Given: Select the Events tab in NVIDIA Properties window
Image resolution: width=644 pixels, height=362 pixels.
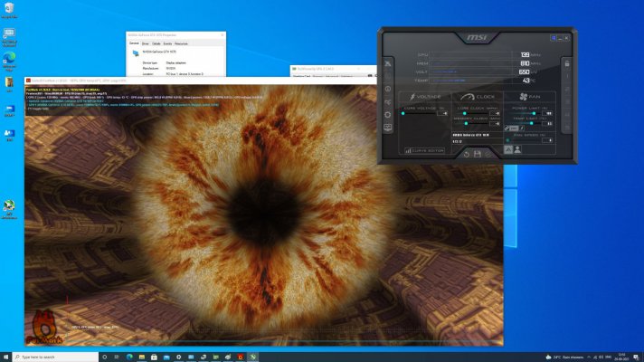Looking at the screenshot, I should [167, 43].
